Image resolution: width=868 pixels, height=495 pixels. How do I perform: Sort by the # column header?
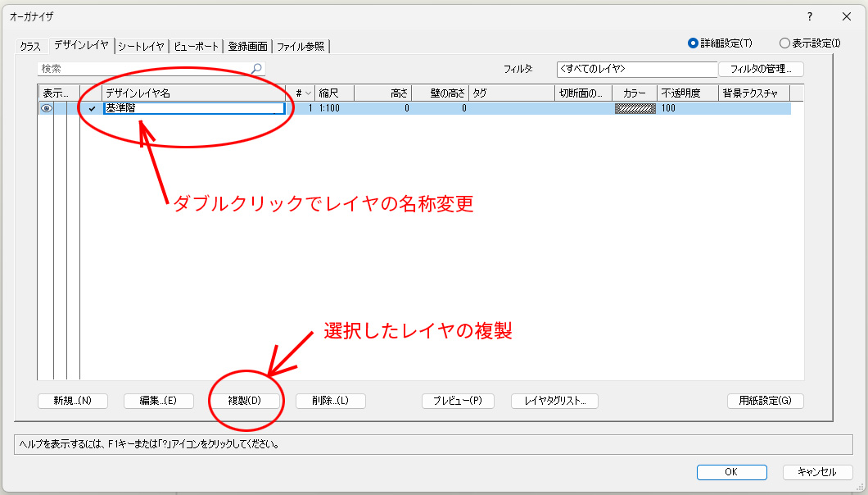tap(303, 93)
